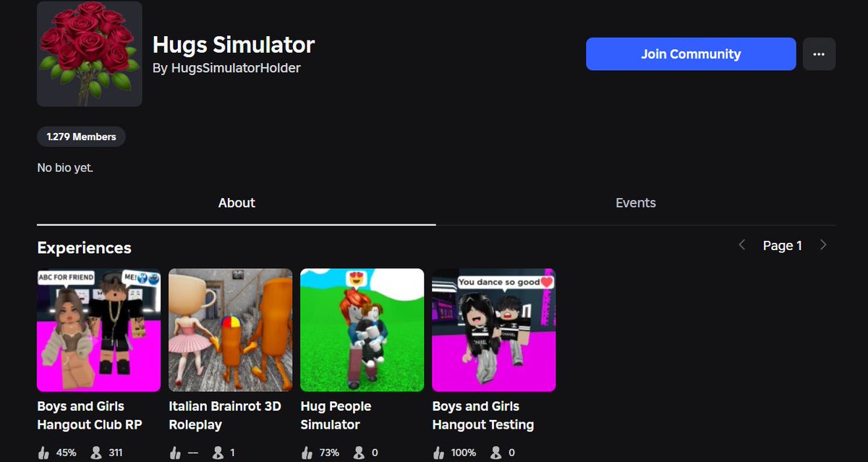Click the 'Page 1' indicator text
The image size is (868, 462).
coord(783,246)
